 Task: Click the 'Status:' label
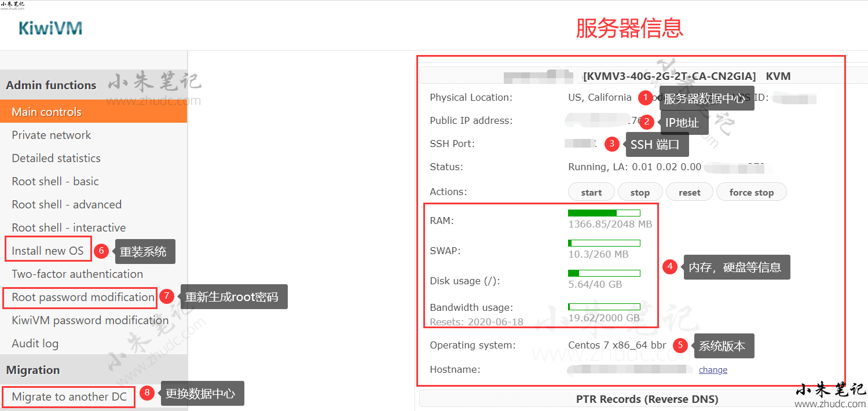(446, 167)
